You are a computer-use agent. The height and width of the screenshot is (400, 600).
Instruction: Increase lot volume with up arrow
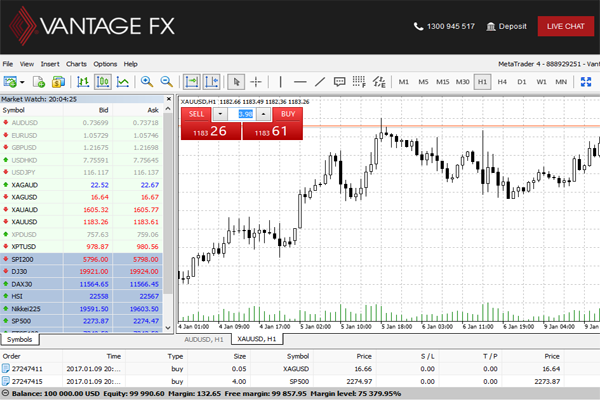263,114
